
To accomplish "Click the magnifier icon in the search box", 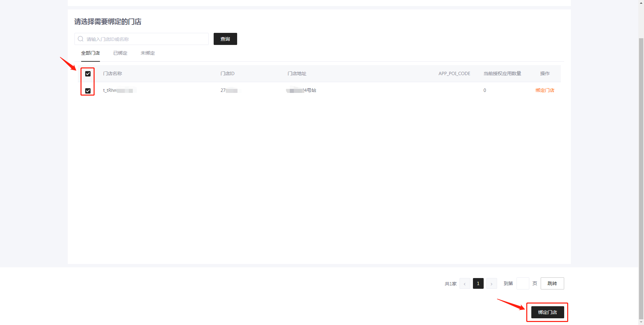I will coord(80,39).
